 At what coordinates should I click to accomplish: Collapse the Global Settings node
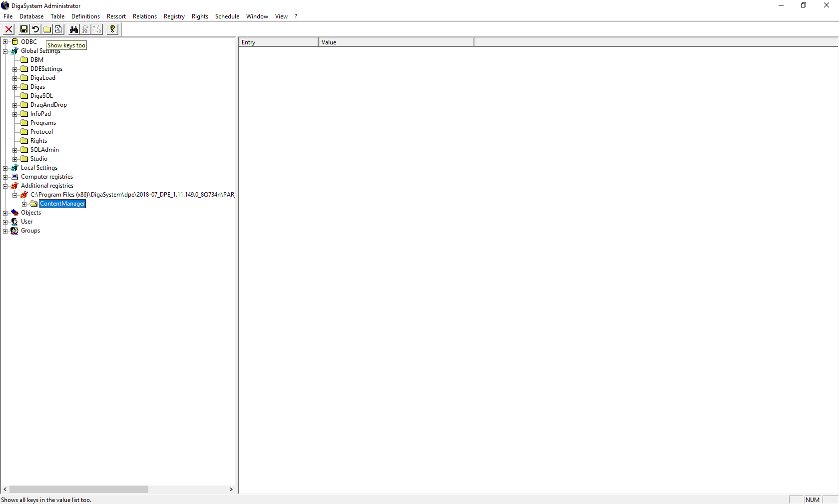coord(5,51)
